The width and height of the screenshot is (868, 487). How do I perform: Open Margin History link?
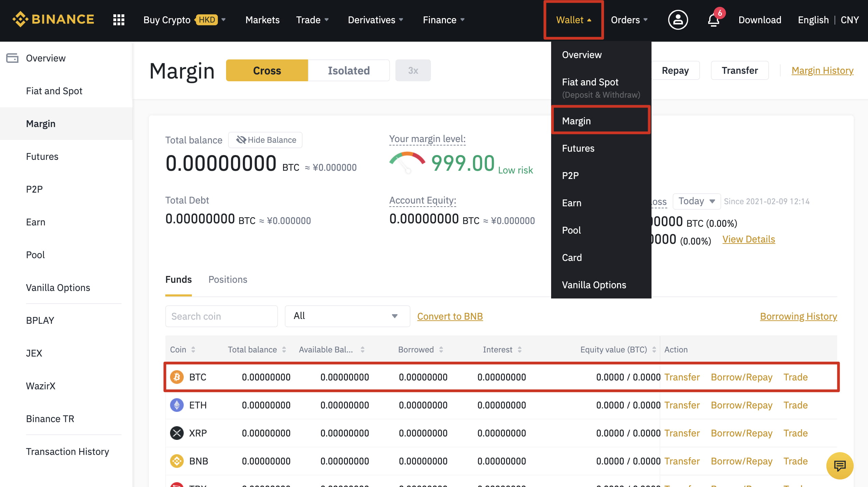pyautogui.click(x=822, y=70)
